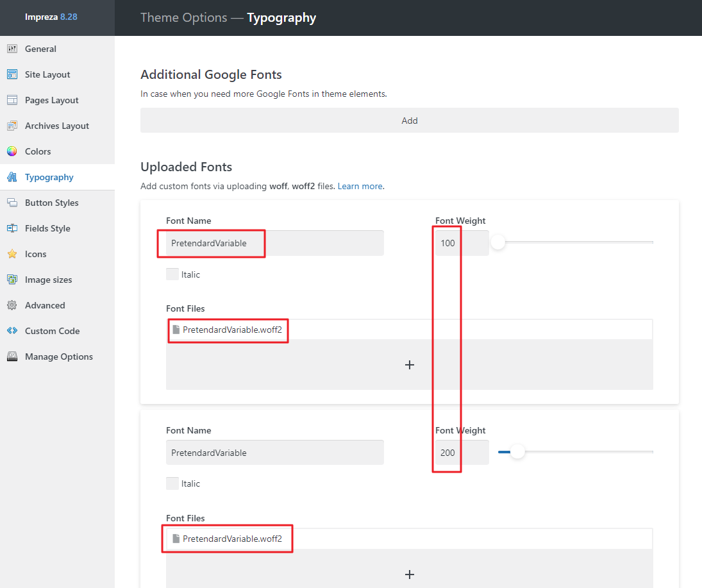The height and width of the screenshot is (588, 702).
Task: Open the Button Styles section
Action: point(51,203)
